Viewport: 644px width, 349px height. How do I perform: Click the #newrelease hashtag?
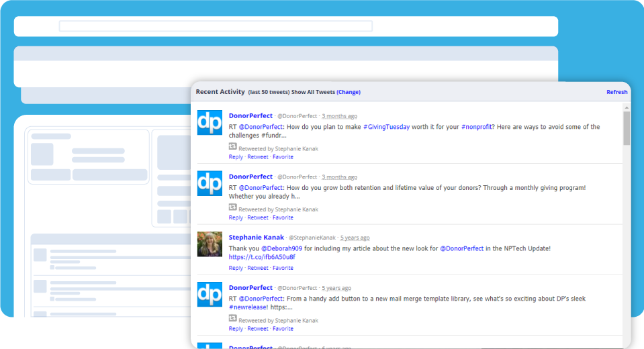click(248, 307)
